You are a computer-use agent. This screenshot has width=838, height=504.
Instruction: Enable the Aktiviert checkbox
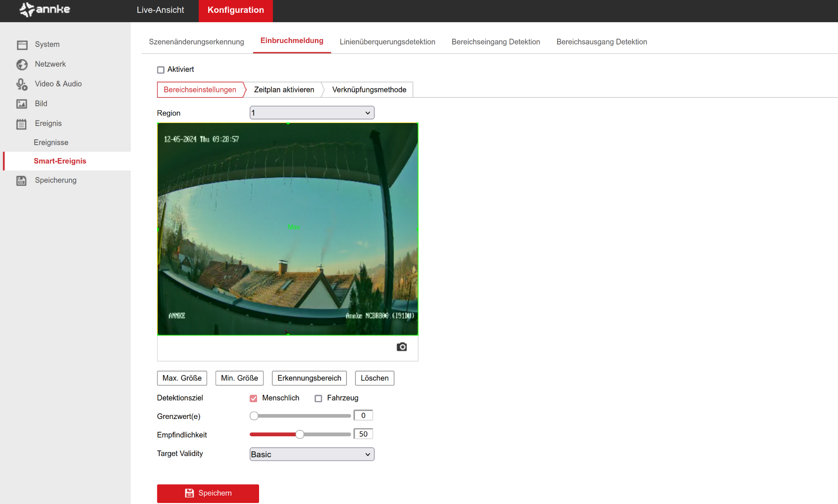point(161,70)
